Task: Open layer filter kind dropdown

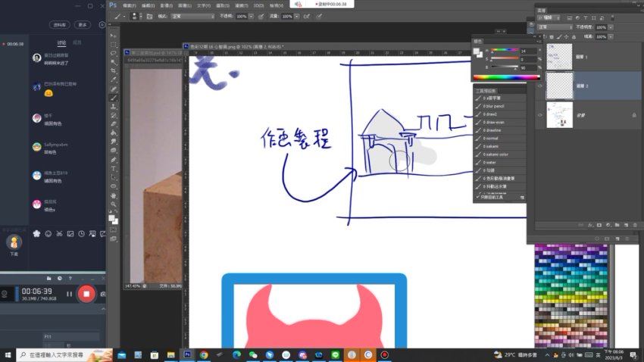Action: pyautogui.click(x=549, y=18)
